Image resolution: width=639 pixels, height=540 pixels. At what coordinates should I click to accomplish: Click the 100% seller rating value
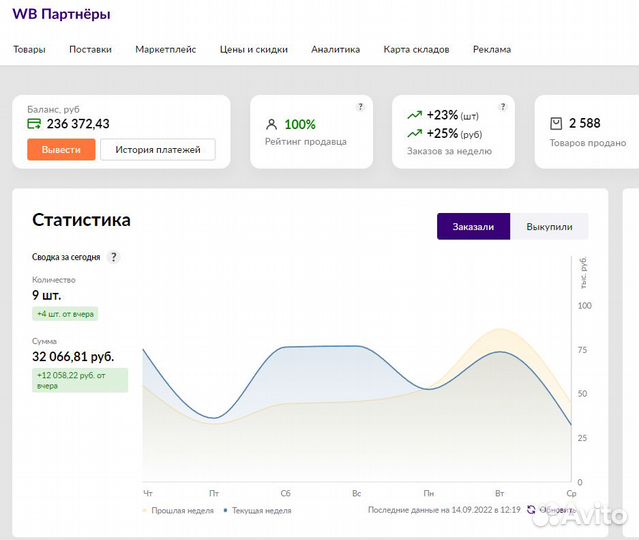coord(300,124)
